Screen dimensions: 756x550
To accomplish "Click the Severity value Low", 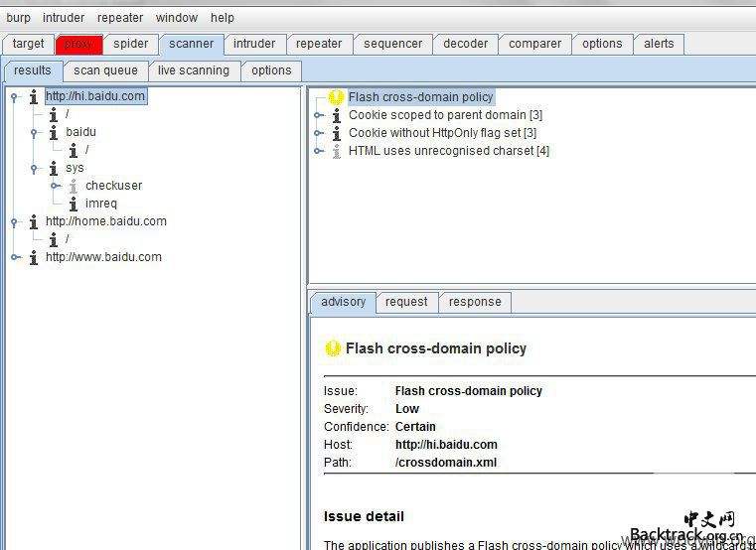I will click(x=407, y=409).
